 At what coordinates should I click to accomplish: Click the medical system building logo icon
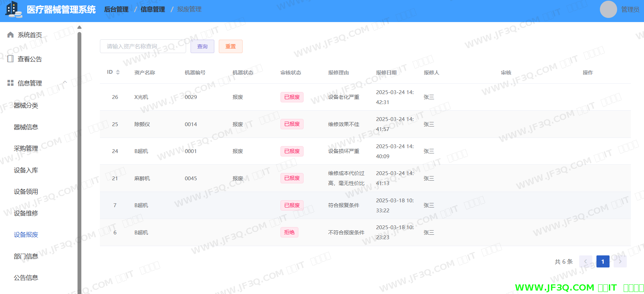pyautogui.click(x=14, y=9)
